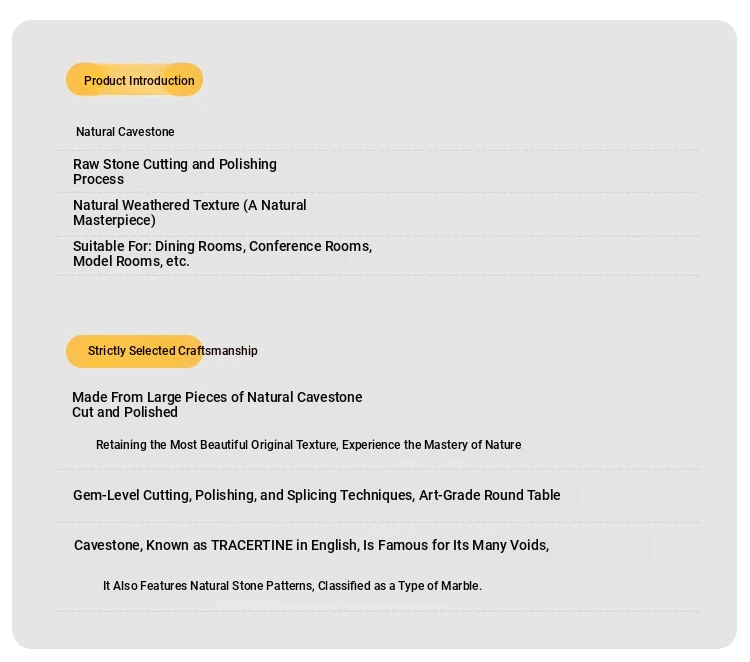The width and height of the screenshot is (750, 662).
Task: Click the Cavestone, Known as TRACERTINE sentence
Action: [x=311, y=545]
